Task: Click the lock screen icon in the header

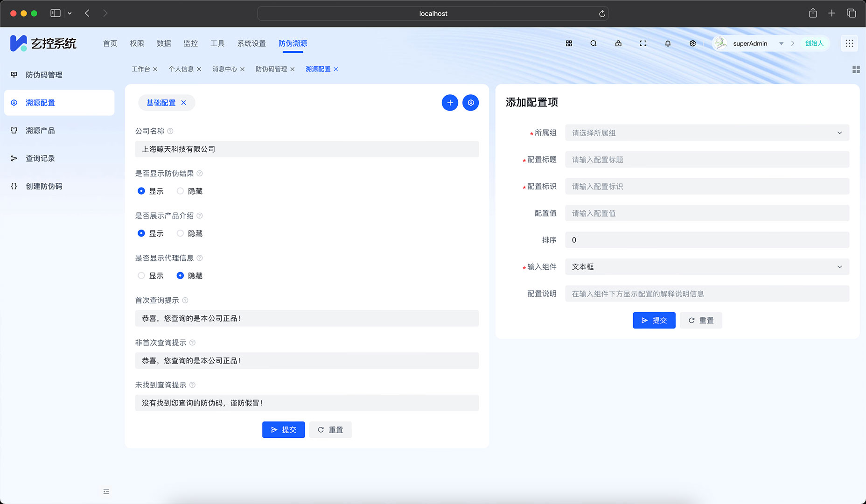Action: [618, 43]
